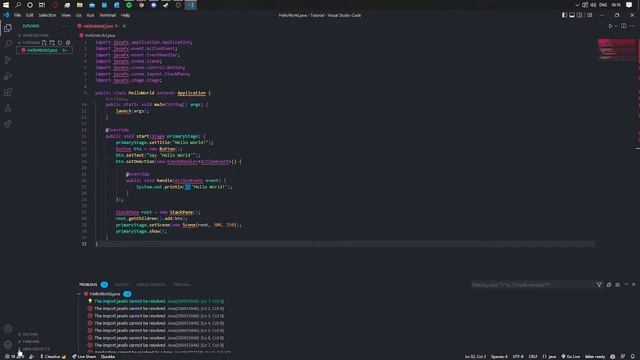Click the errors count indicator in status bar
This screenshot has width=640, height=360.
click(x=14, y=357)
